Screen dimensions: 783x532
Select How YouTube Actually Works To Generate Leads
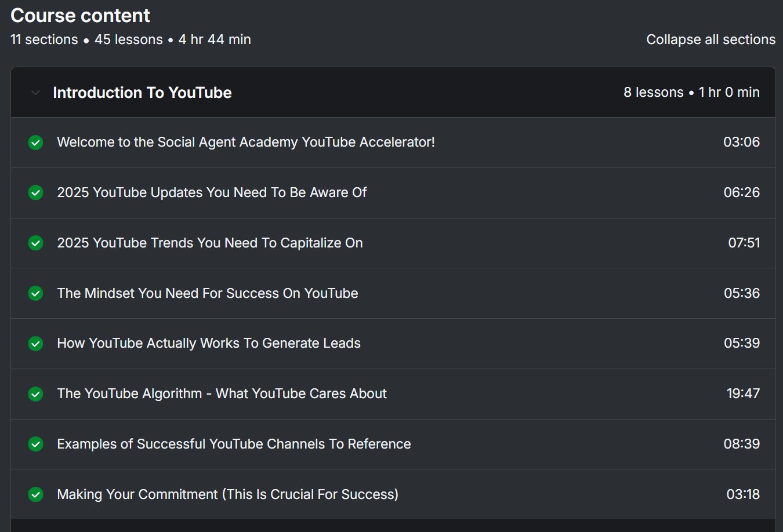[x=209, y=343]
